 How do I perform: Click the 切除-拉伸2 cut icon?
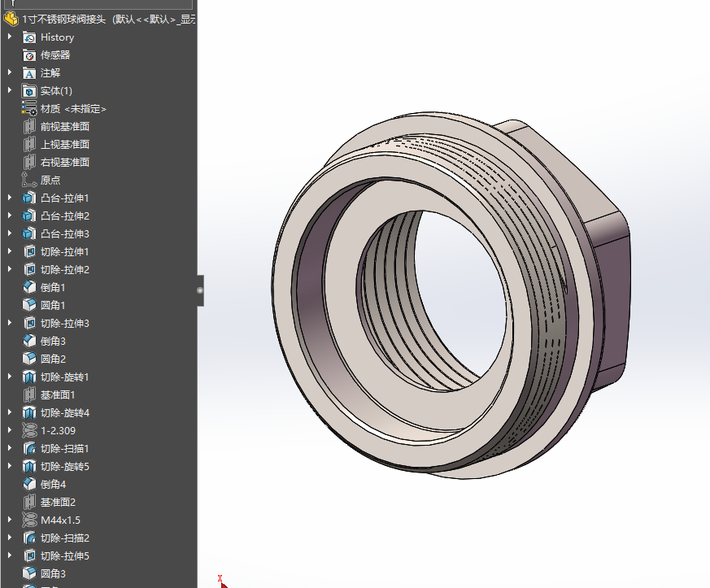click(x=29, y=270)
